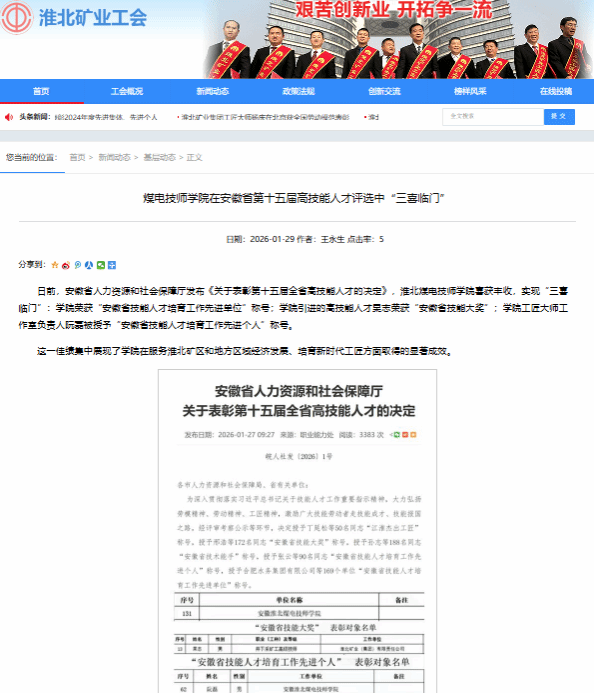Follow 基层动态 breadcrumb link
The width and height of the screenshot is (594, 693).
pyautogui.click(x=160, y=157)
